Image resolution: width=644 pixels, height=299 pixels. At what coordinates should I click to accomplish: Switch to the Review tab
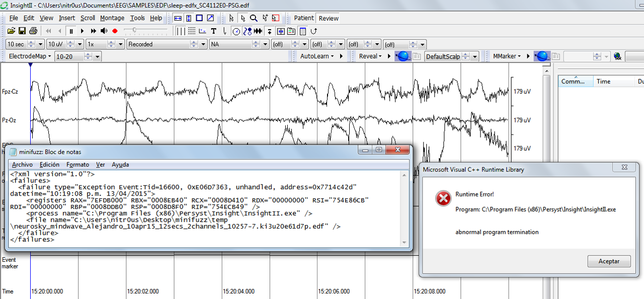point(329,18)
